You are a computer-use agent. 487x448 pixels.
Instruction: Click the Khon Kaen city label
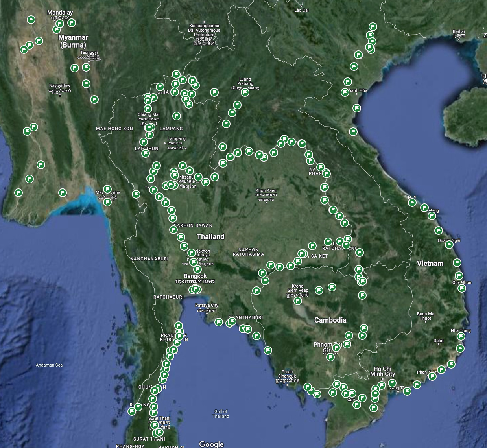click(266, 191)
